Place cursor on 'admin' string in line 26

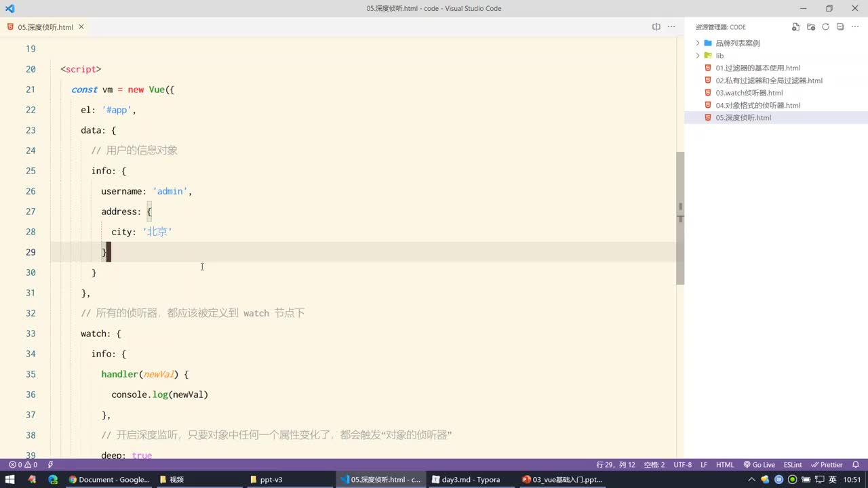pos(170,191)
